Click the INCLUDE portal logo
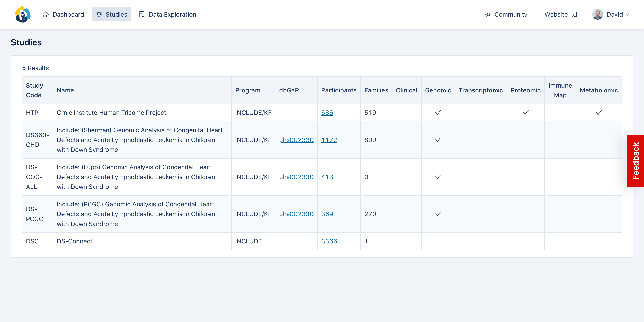The width and height of the screenshot is (644, 322). coord(23,14)
